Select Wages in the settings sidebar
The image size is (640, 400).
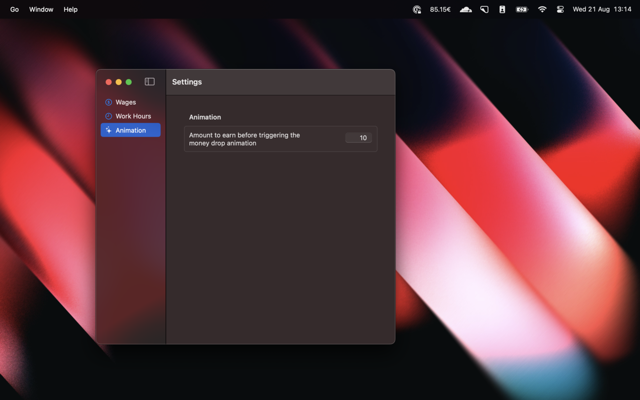(x=131, y=102)
